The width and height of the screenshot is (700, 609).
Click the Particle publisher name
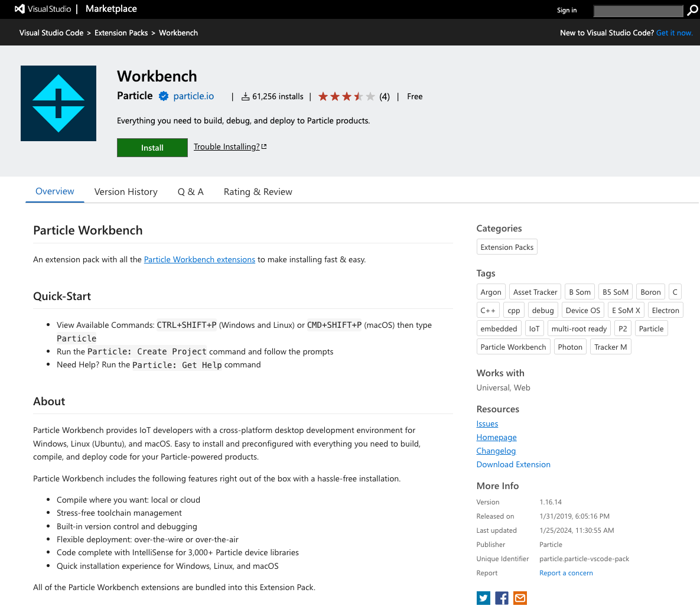coord(135,96)
